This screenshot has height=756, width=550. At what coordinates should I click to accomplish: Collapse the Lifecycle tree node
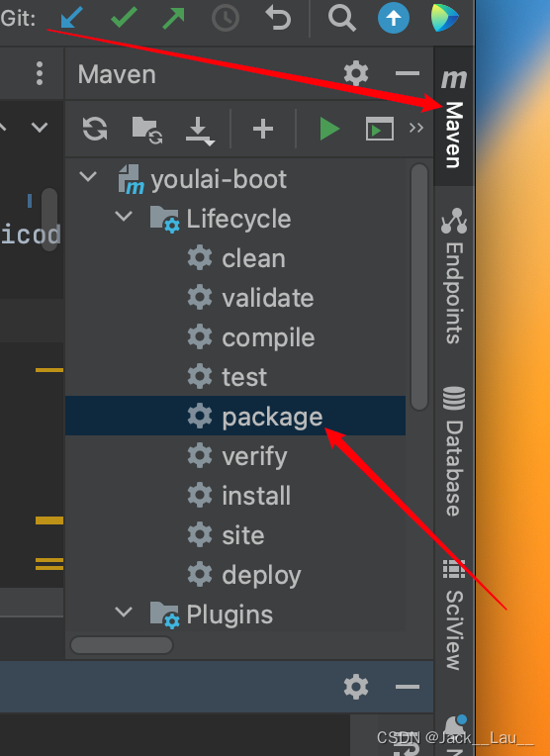124,217
